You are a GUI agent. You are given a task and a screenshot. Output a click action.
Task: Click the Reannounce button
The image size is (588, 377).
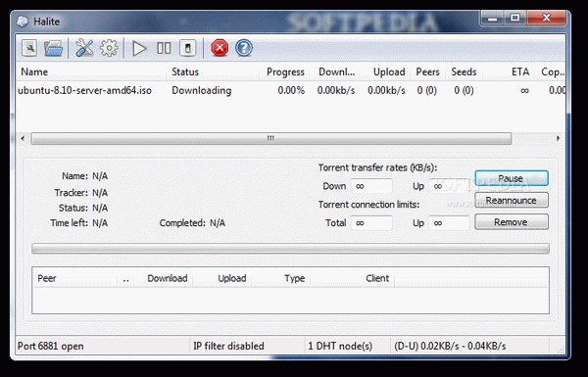[512, 200]
